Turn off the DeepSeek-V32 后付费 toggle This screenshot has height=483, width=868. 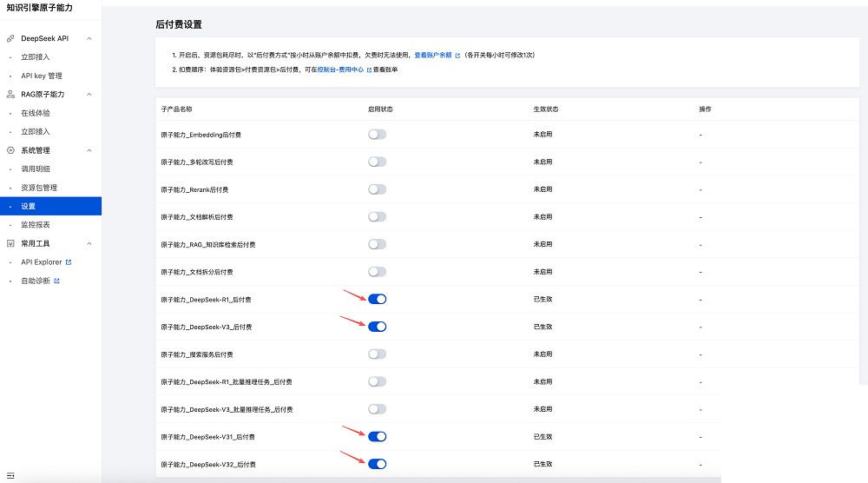(377, 464)
